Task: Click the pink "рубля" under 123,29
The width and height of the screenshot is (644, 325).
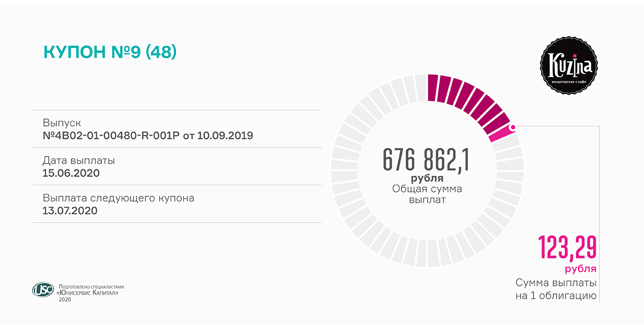Action: coord(580,268)
